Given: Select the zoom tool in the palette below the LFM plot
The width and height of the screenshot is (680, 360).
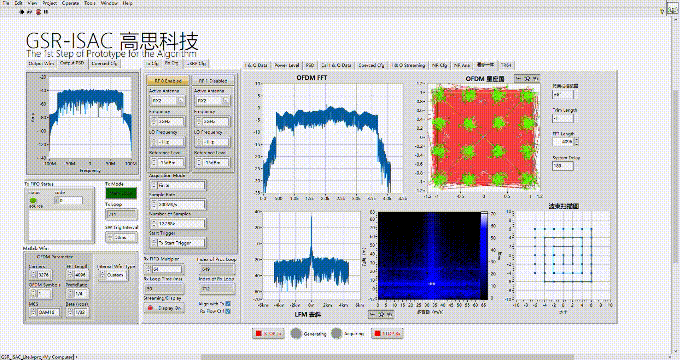Looking at the screenshot, I should [x=381, y=314].
